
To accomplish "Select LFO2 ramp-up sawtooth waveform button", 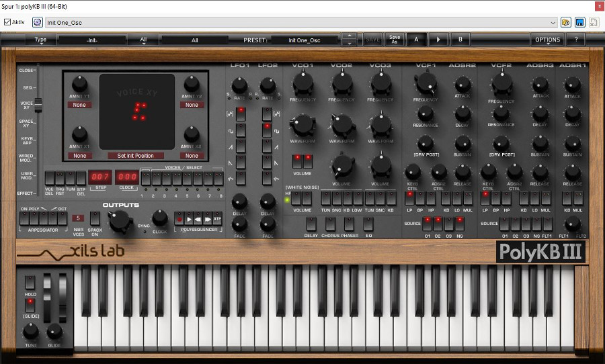I will point(267,146).
